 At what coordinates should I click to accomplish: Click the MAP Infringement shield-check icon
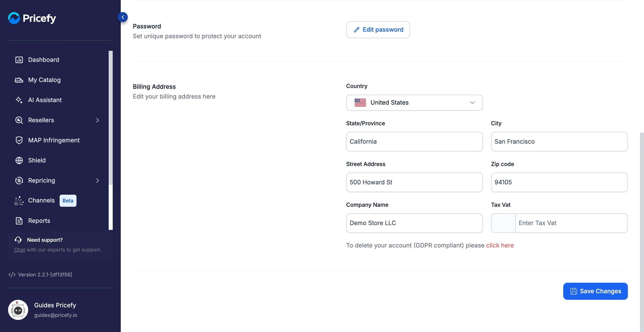[19, 140]
